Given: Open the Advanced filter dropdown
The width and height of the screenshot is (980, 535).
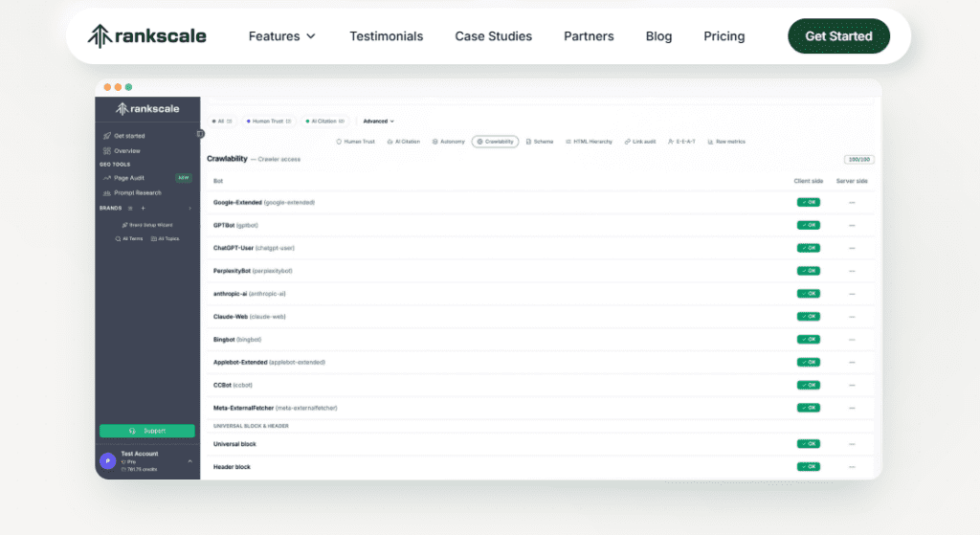Looking at the screenshot, I should point(378,122).
